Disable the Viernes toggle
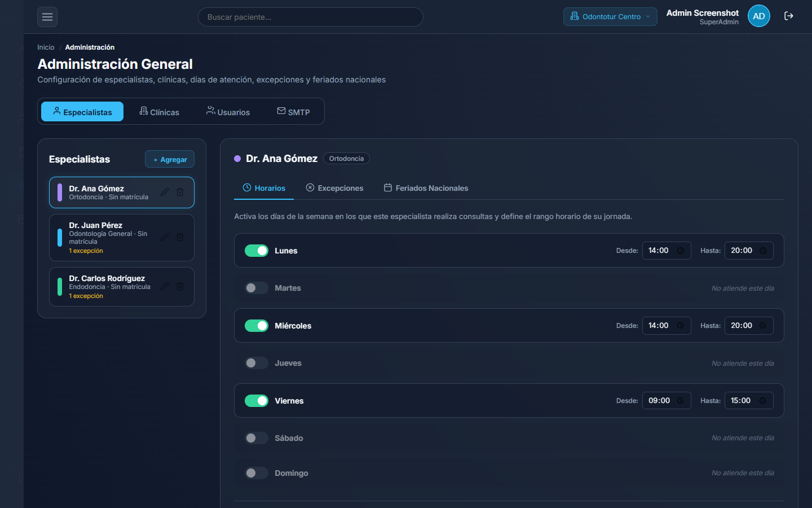812x508 pixels. coord(257,401)
